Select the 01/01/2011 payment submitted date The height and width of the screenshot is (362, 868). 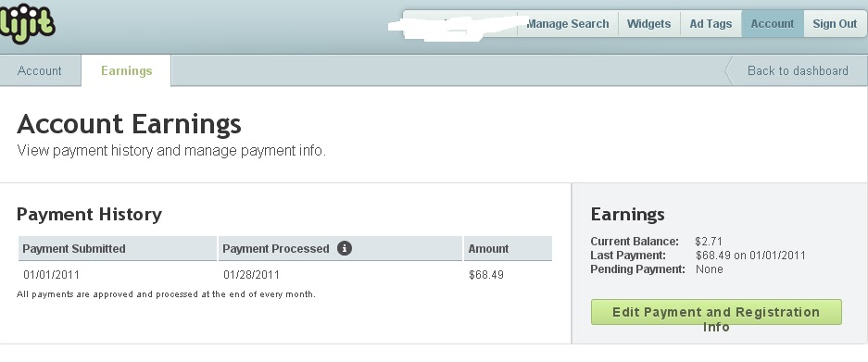(52, 275)
